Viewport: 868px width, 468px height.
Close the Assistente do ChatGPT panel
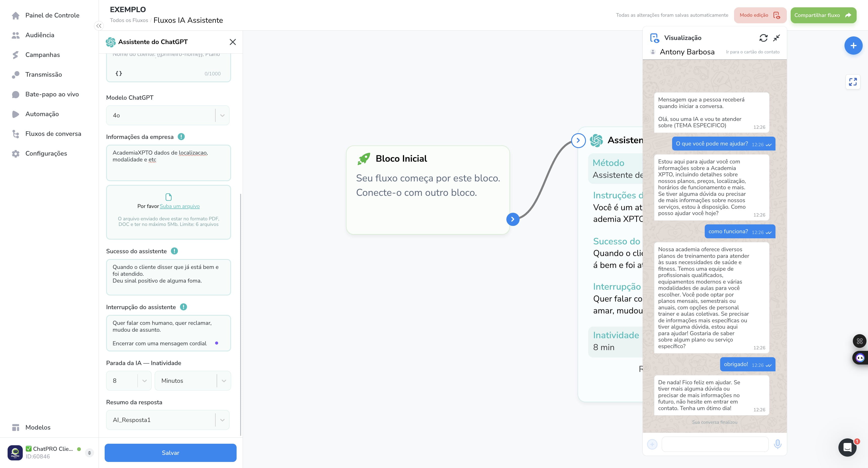[233, 42]
